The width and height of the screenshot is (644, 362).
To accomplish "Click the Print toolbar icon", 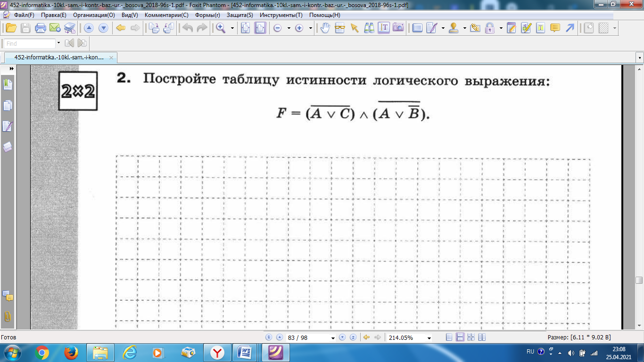I will click(x=41, y=28).
